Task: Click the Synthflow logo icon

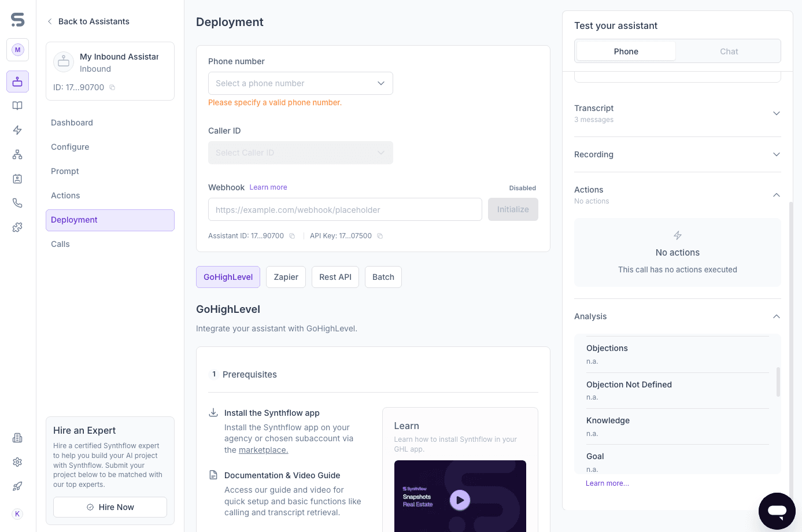Action: (18, 20)
